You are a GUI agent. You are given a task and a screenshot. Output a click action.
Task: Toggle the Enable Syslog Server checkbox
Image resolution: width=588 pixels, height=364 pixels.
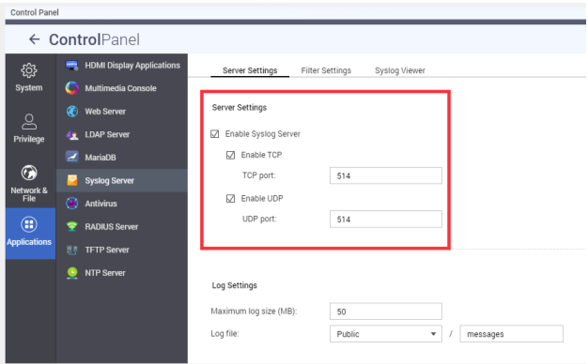[214, 134]
